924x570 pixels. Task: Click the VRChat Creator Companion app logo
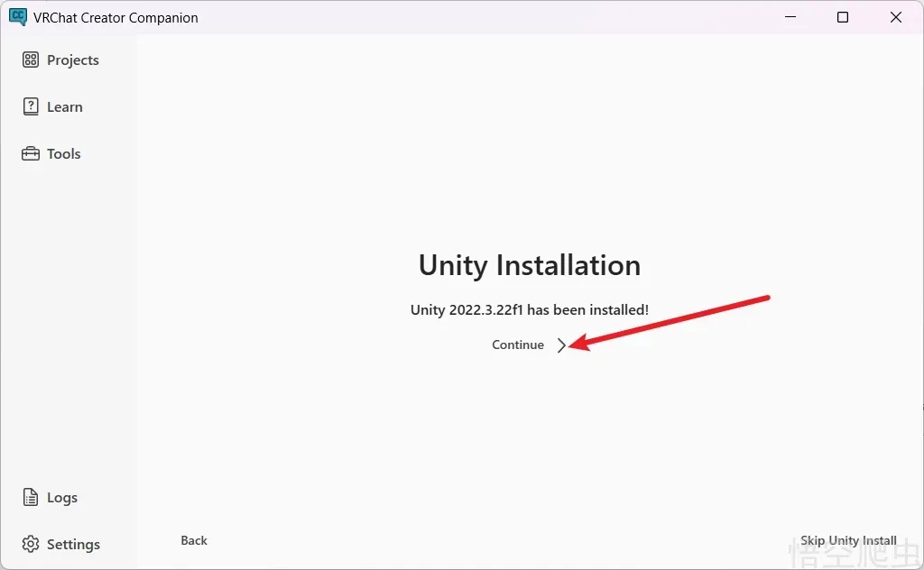17,17
